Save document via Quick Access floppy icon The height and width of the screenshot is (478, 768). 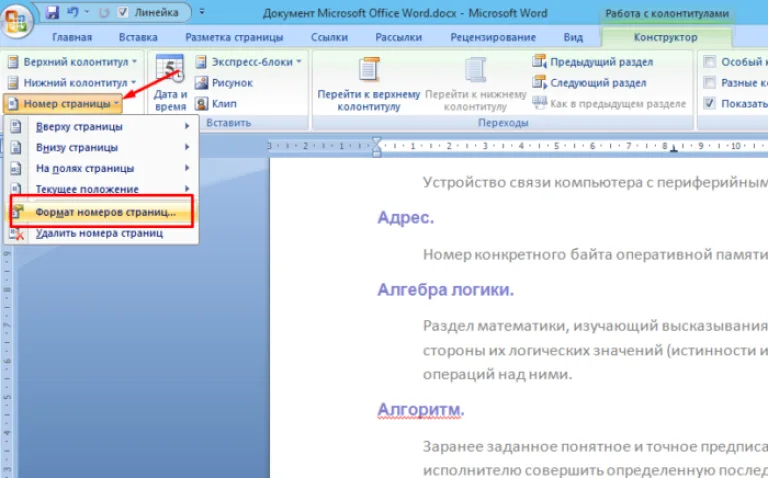(x=52, y=12)
